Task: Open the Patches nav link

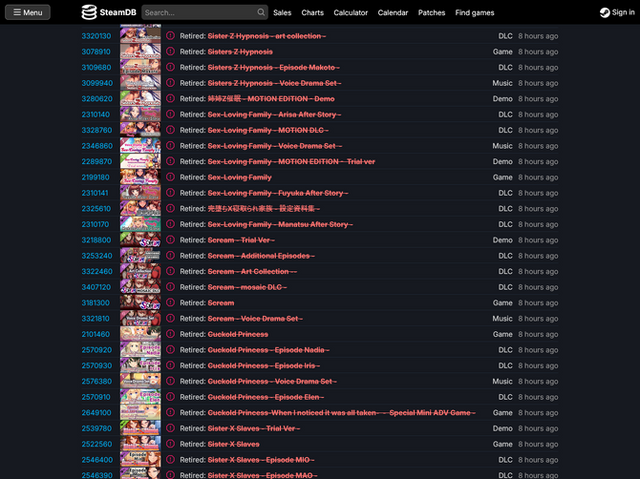Action: 432,13
